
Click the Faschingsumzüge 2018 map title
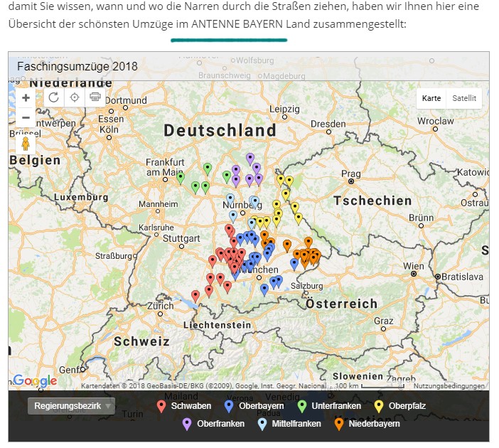[x=77, y=67]
